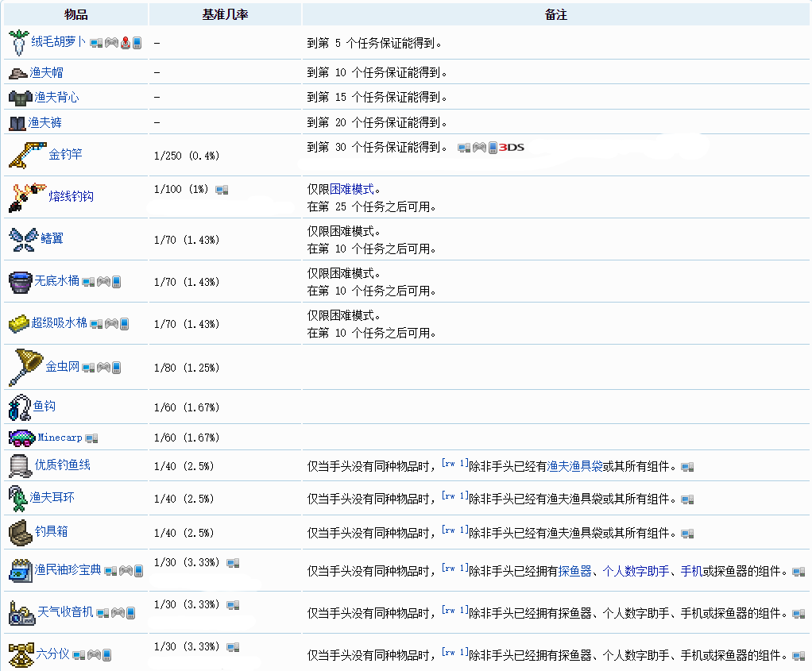
Task: Click the 鱼钩 fish hook sprite icon
Action: [20, 407]
